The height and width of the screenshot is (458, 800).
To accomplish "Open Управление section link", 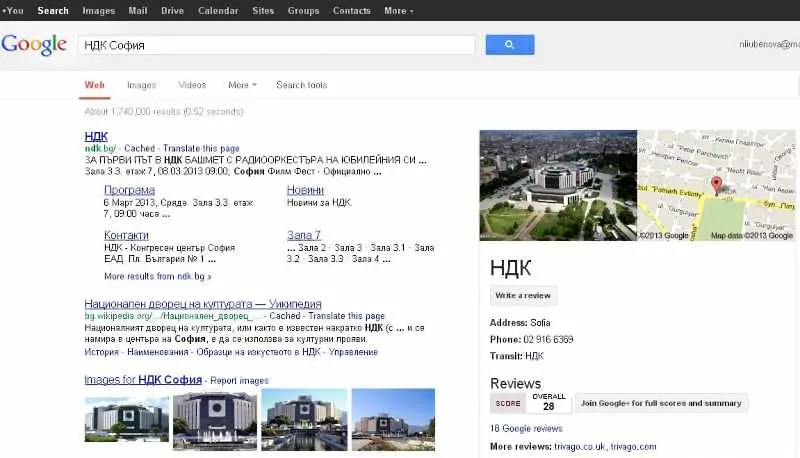I will click(x=353, y=352).
